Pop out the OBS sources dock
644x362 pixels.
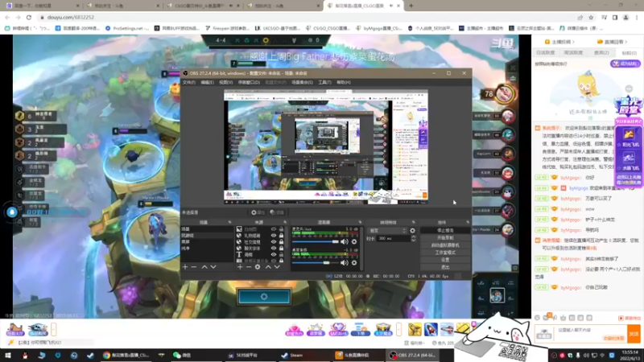[x=285, y=223]
